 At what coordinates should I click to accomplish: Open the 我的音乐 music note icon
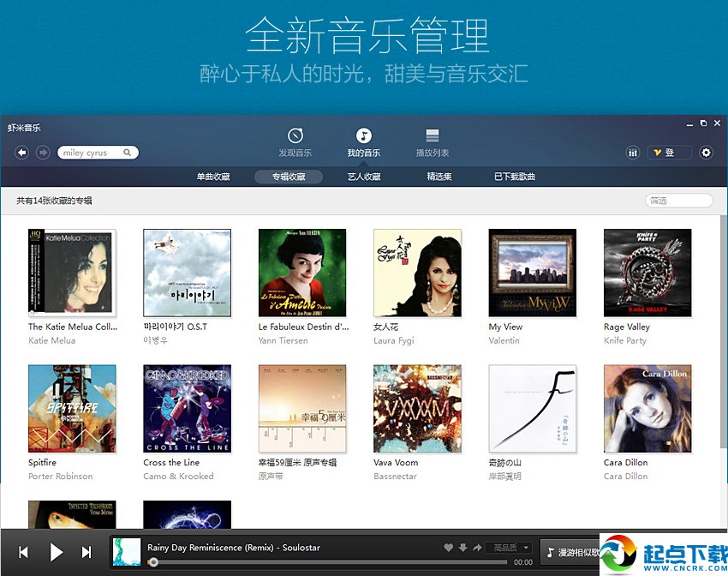coord(363,135)
